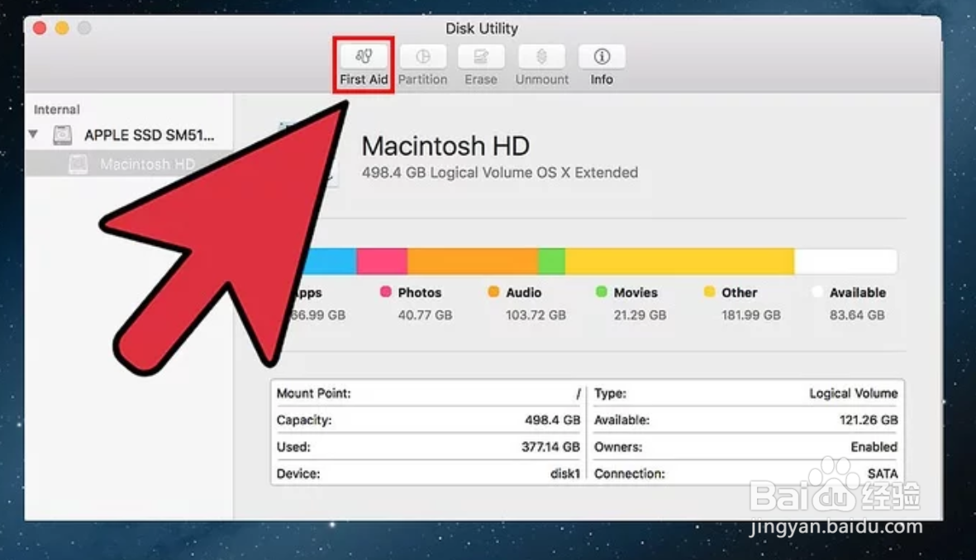Click the APPLE SSD drive icon
Viewport: 976px width, 560px height.
tap(62, 135)
